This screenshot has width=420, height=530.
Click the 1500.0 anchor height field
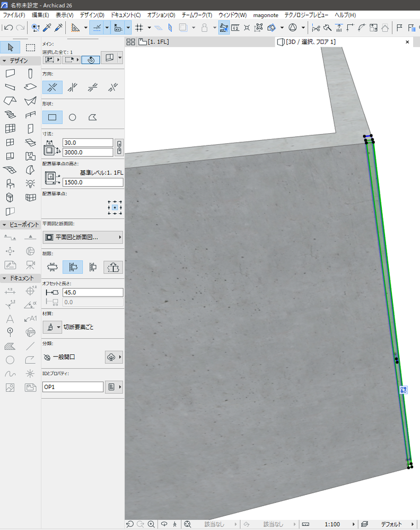click(93, 182)
